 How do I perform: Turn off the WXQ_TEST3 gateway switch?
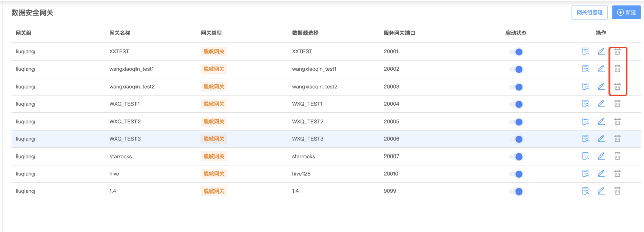coord(516,139)
